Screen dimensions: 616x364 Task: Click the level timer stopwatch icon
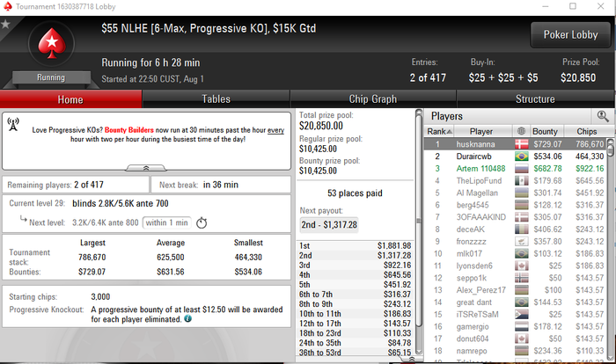coord(202,222)
